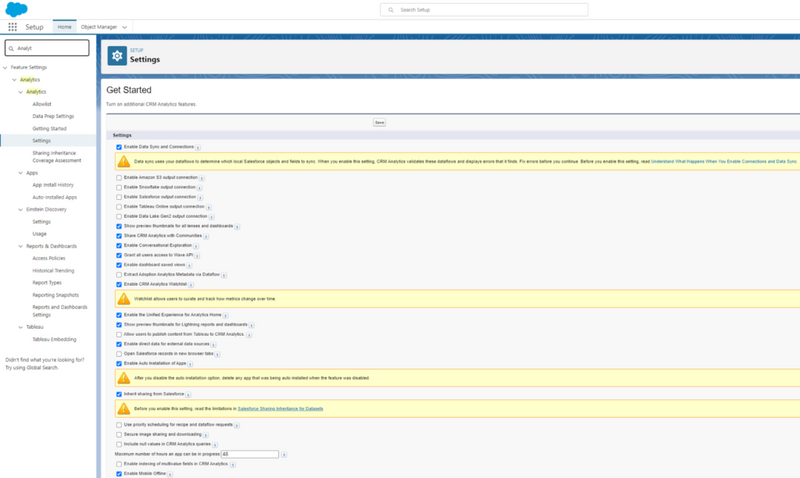The height and width of the screenshot is (478, 800).
Task: Click the search magnifier in Search Setup
Action: tap(391, 10)
